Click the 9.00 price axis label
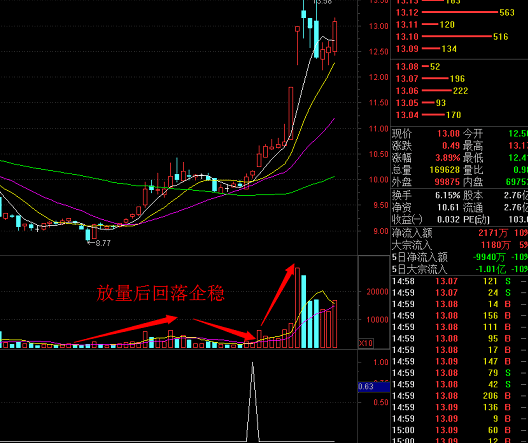This screenshot has width=528, height=443. (x=381, y=231)
